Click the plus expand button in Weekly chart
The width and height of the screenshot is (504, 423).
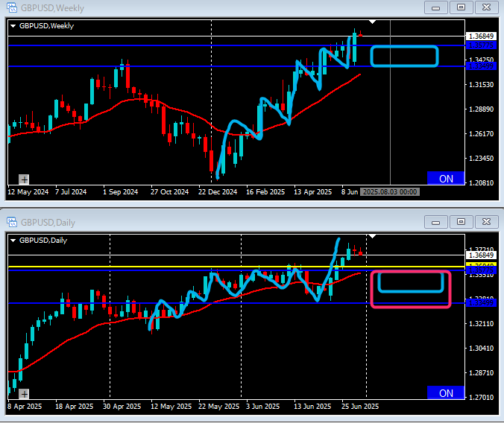[24, 179]
